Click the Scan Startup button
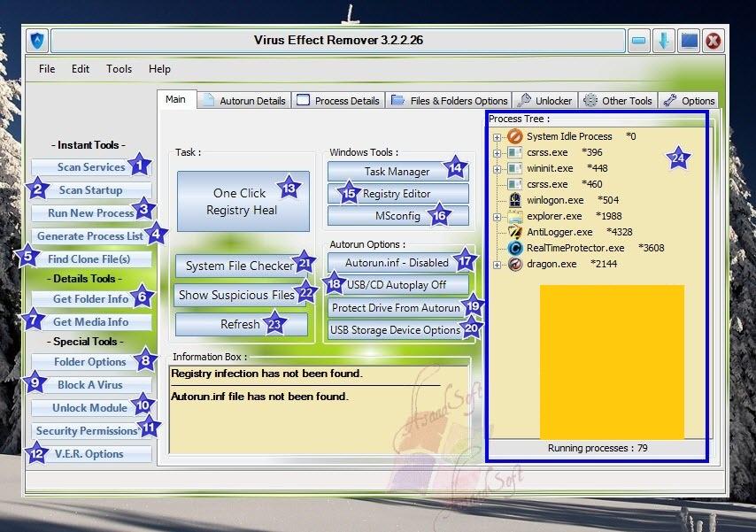This screenshot has width=756, height=532. click(x=91, y=190)
